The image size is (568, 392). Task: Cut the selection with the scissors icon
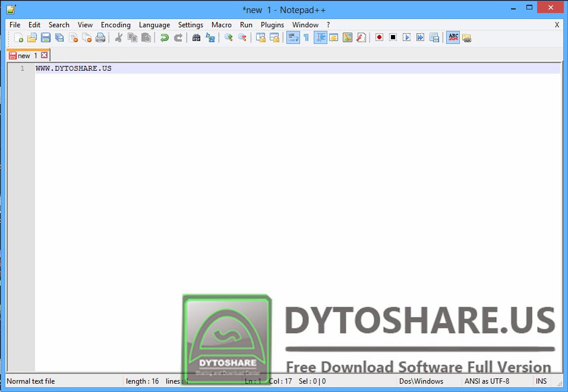118,37
